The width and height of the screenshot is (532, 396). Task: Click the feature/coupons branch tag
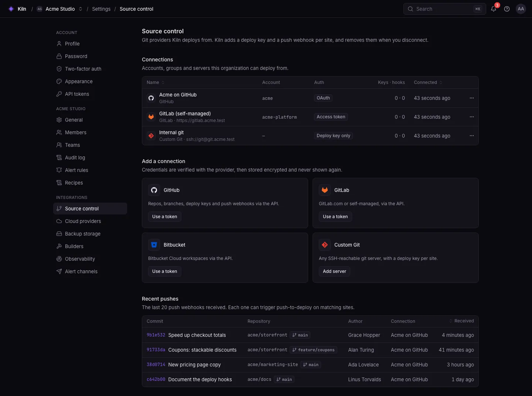coord(314,350)
